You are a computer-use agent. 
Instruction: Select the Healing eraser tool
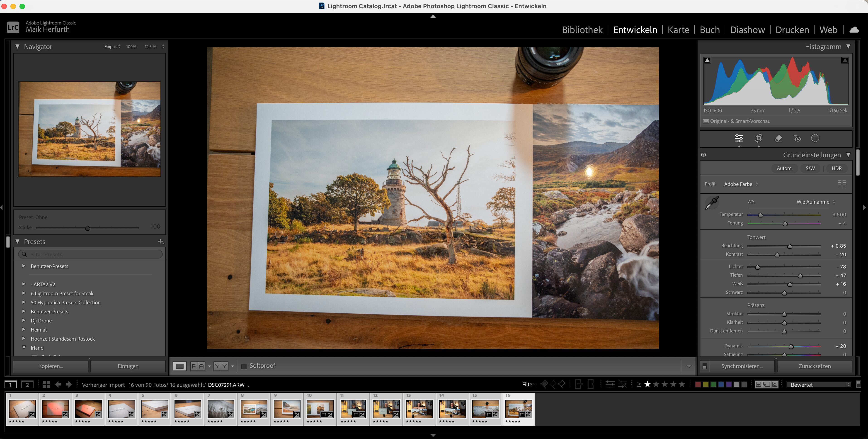pyautogui.click(x=778, y=139)
